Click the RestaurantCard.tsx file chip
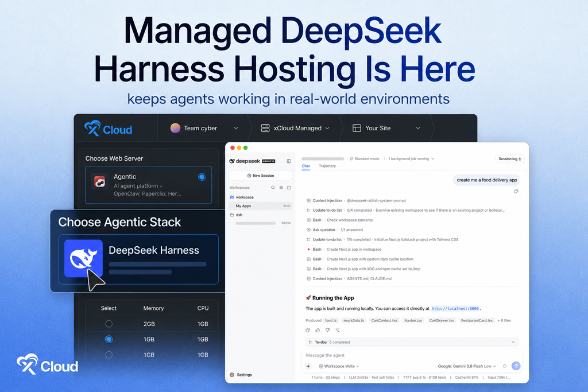Viewport: 588px width, 392px height. click(477, 320)
